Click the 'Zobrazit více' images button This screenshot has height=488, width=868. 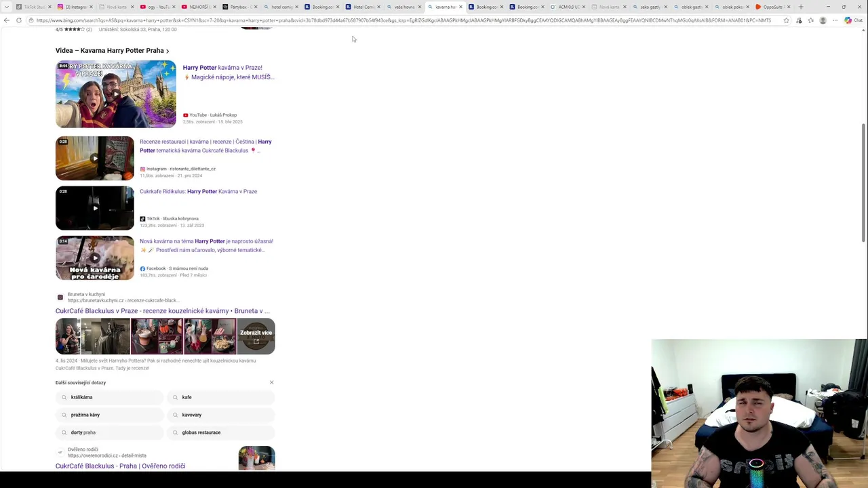256,336
